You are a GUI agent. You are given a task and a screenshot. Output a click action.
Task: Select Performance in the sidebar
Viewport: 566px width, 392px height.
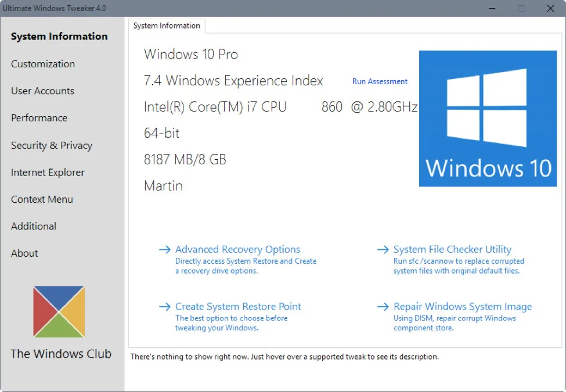(x=38, y=118)
